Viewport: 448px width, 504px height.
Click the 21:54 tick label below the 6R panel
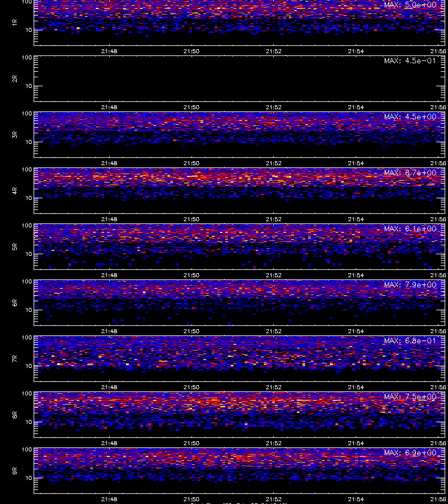click(x=356, y=331)
